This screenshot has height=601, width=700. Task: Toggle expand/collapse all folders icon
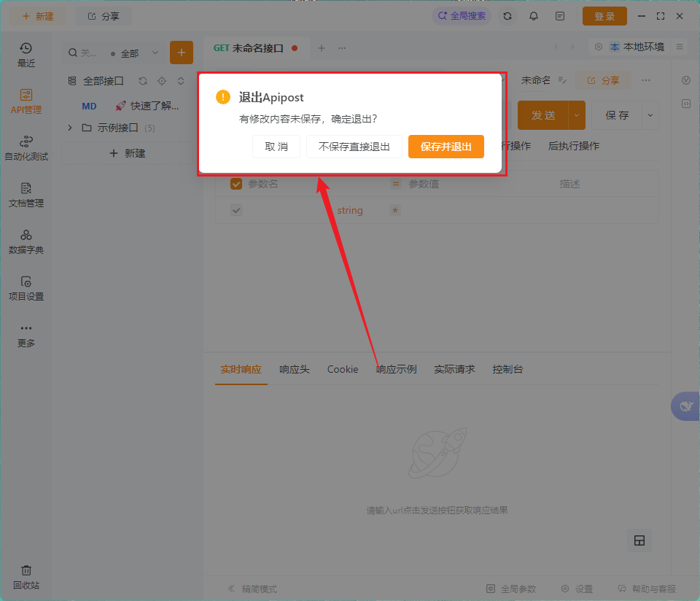point(181,81)
